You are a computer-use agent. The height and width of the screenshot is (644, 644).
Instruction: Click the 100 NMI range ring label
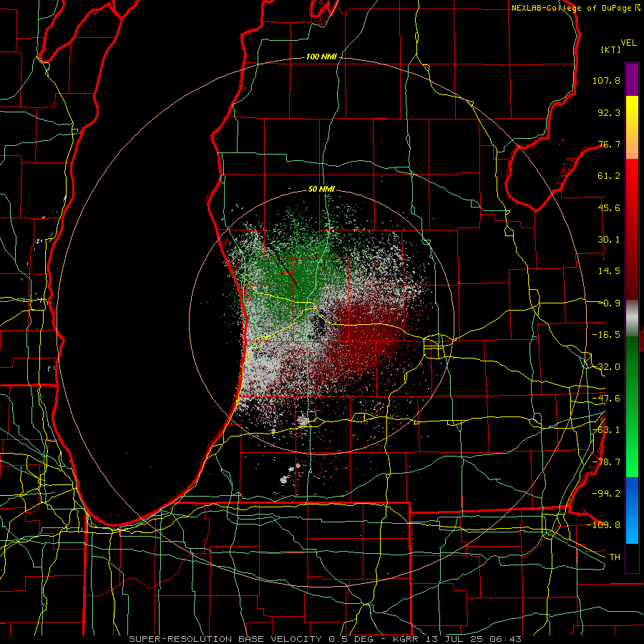[x=321, y=57]
